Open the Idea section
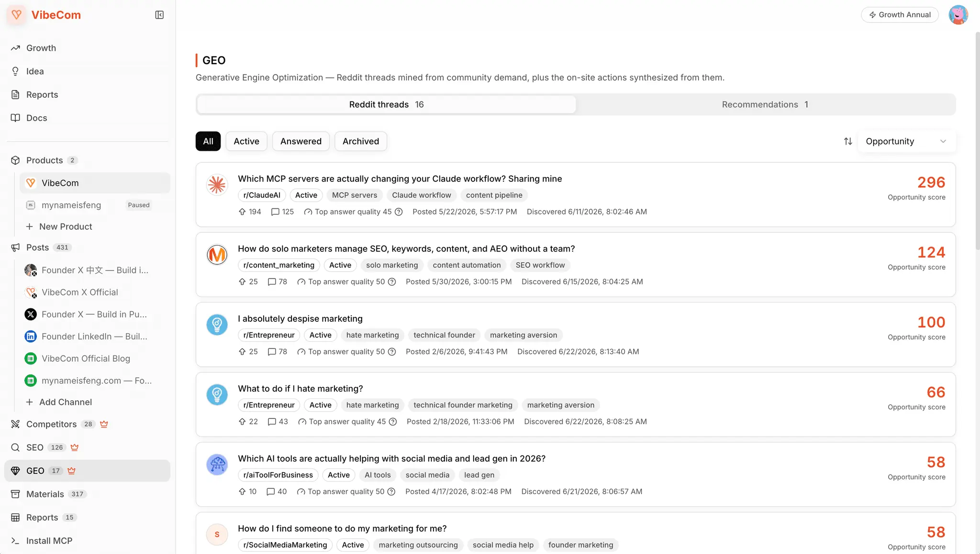 pyautogui.click(x=87, y=71)
